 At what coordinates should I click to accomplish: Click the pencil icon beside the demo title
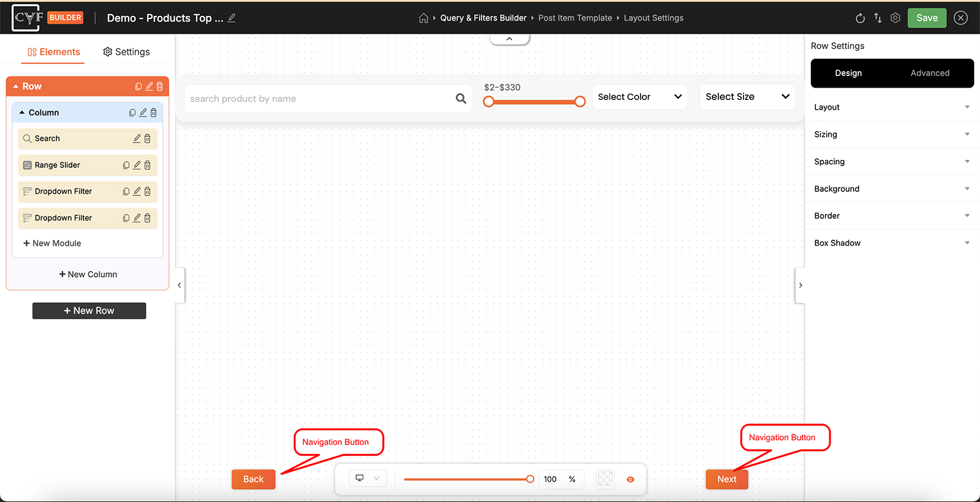[232, 18]
